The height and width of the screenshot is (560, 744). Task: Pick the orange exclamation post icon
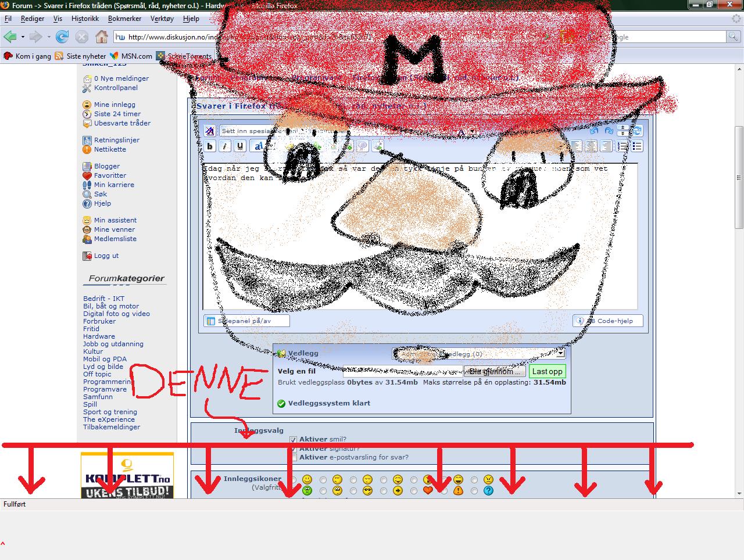click(458, 491)
